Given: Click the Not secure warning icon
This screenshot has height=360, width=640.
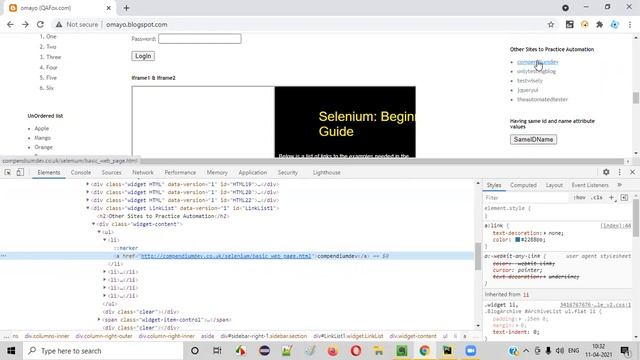Looking at the screenshot, I should tap(59, 24).
